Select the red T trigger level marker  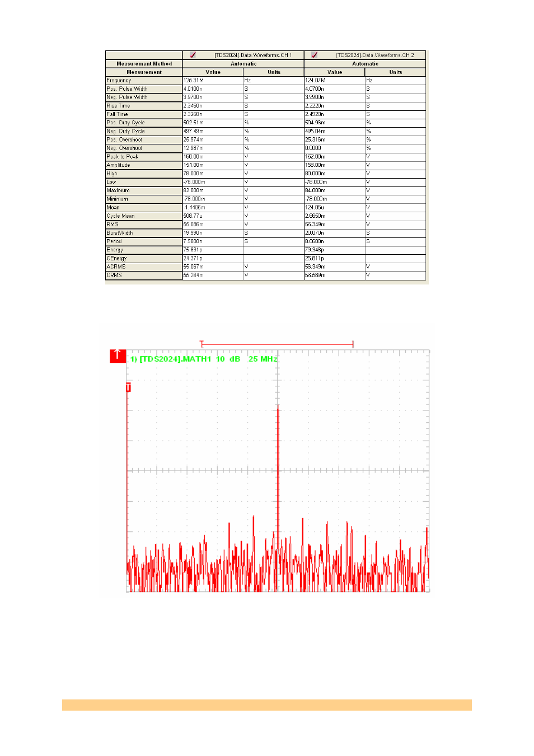tap(128, 387)
